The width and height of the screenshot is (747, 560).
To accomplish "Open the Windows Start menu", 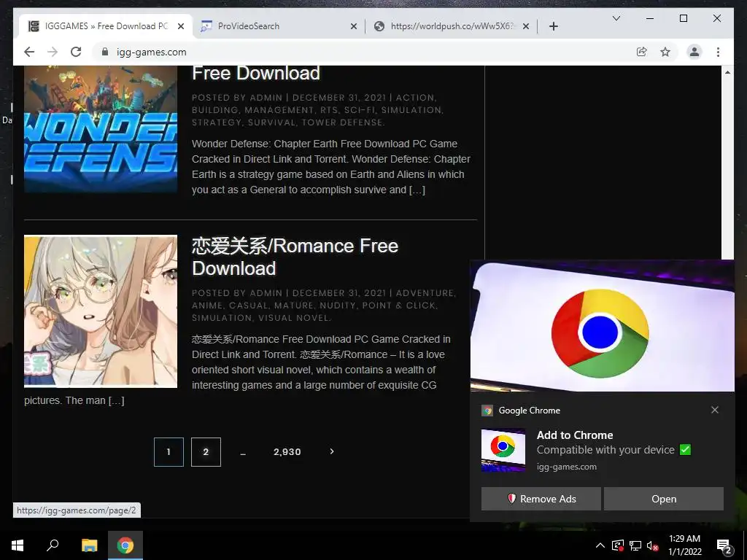I will coord(18,545).
